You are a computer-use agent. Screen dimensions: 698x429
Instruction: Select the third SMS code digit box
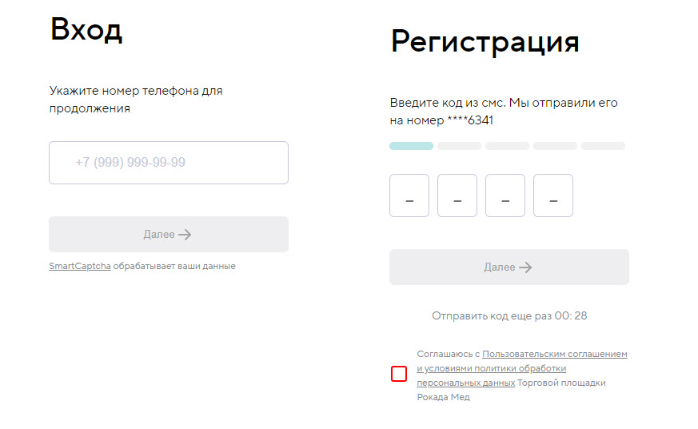(505, 195)
